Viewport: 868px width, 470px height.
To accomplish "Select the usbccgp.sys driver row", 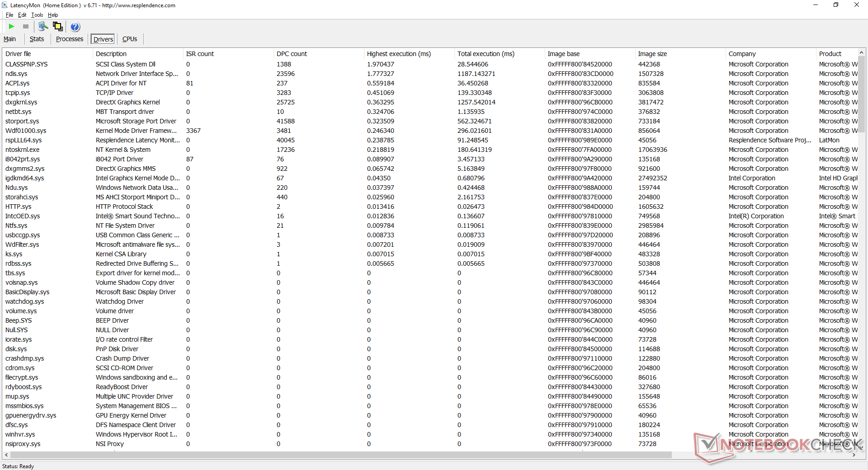I will click(x=430, y=235).
